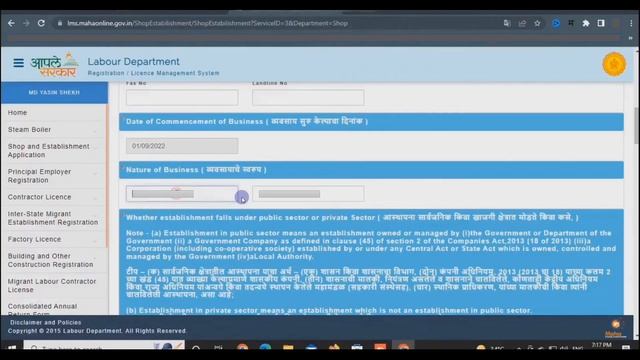
Task: Expand the Steam Boiler sidebar menu
Action: coord(53,129)
